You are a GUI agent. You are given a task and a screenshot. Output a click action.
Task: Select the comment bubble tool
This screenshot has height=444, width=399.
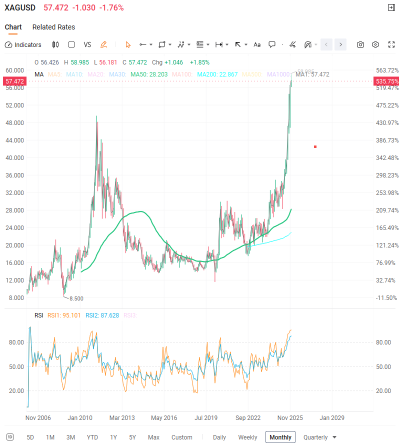[272, 45]
